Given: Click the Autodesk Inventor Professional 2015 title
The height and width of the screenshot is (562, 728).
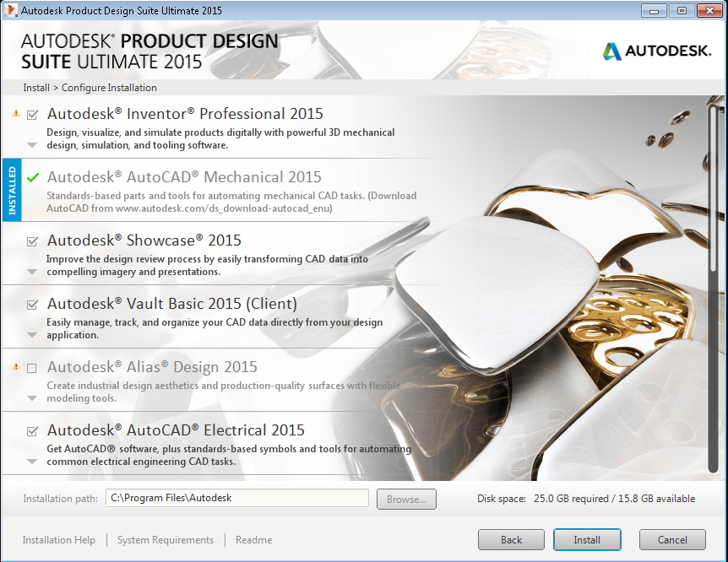Looking at the screenshot, I should [x=185, y=114].
